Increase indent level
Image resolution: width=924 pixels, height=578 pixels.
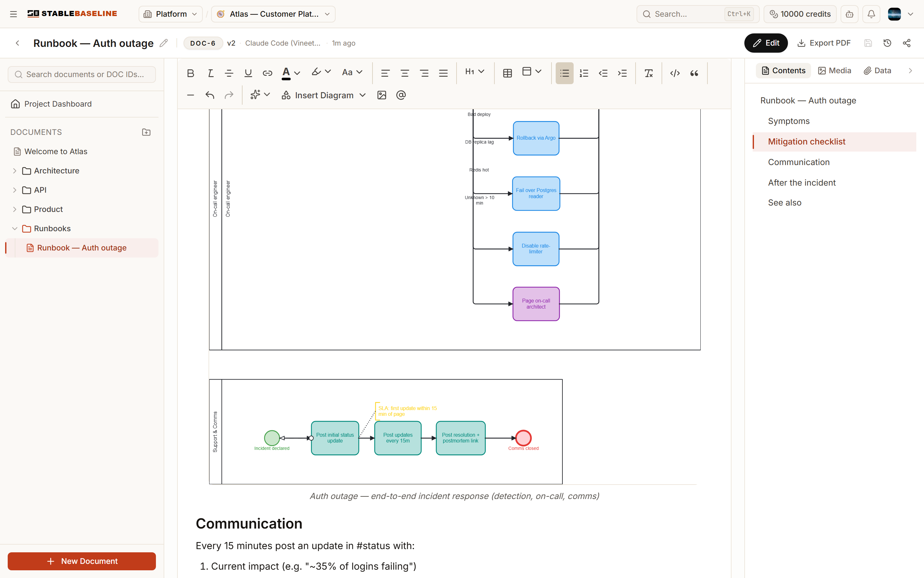(x=622, y=73)
